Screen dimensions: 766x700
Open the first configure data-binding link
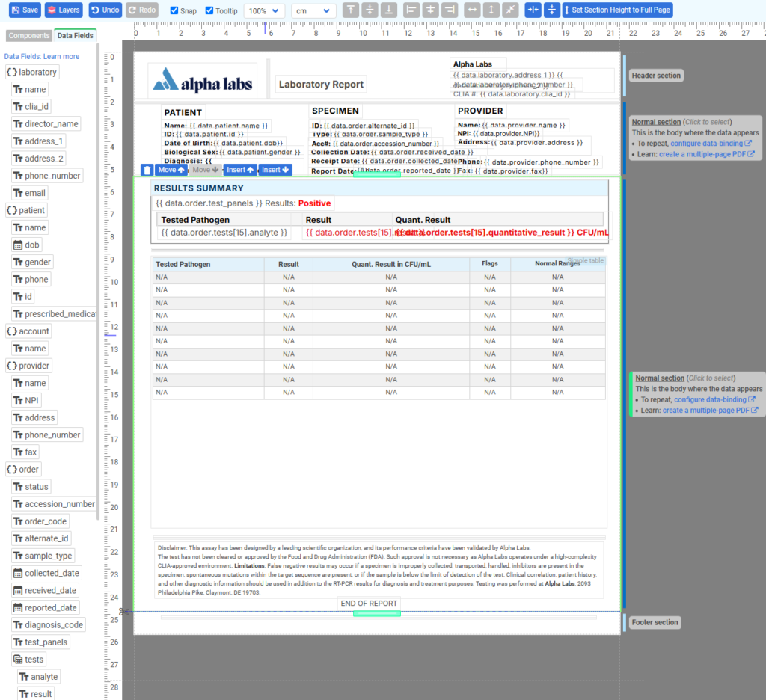point(711,144)
